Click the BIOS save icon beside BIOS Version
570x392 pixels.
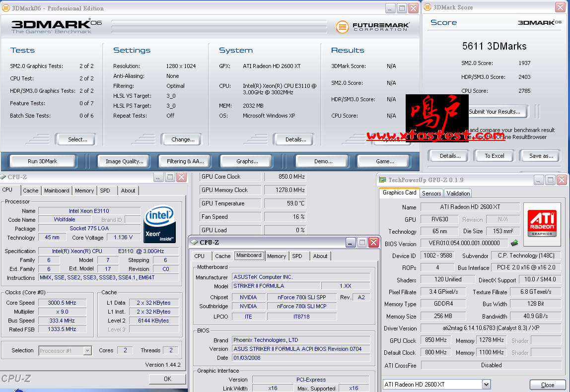pos(514,243)
